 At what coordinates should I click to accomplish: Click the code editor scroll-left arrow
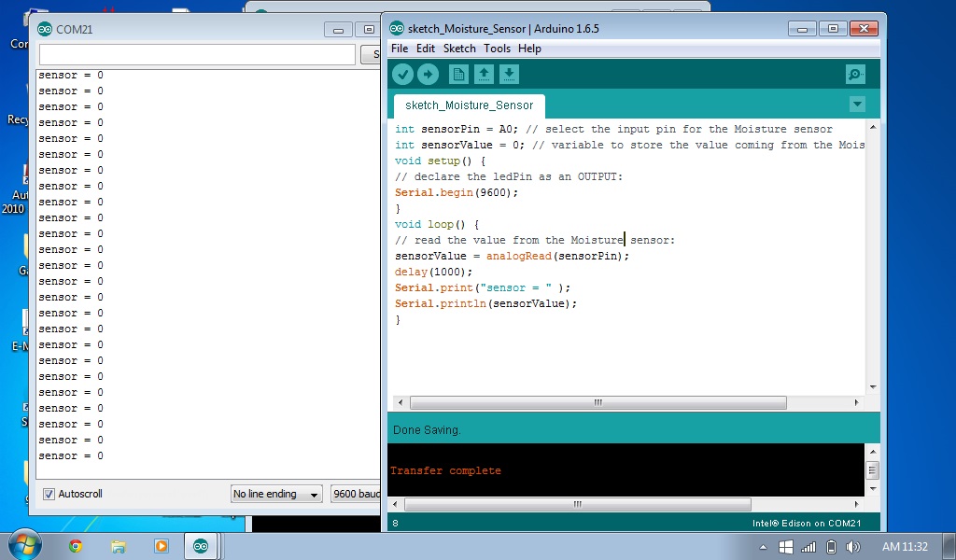(x=401, y=403)
